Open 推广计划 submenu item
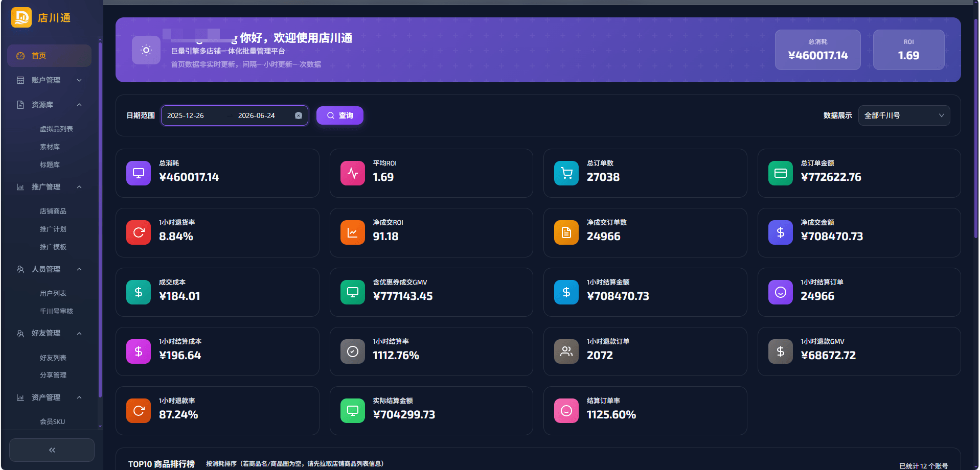Screen dimensions: 980x470 (53, 229)
